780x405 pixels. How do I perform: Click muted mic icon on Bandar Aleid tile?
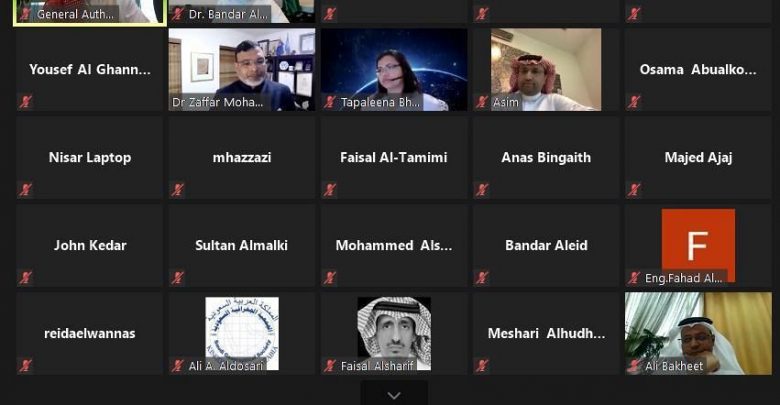pyautogui.click(x=482, y=278)
